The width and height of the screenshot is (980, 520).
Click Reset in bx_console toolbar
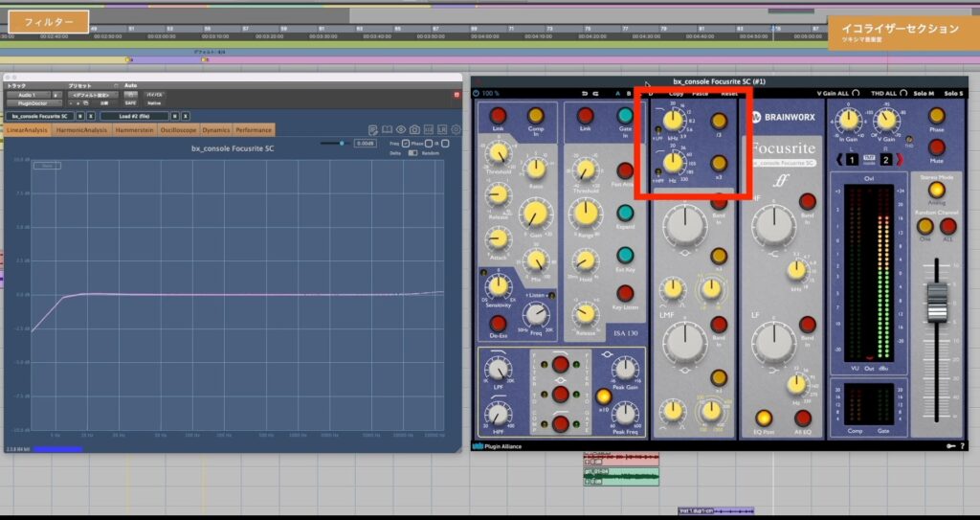pos(729,93)
